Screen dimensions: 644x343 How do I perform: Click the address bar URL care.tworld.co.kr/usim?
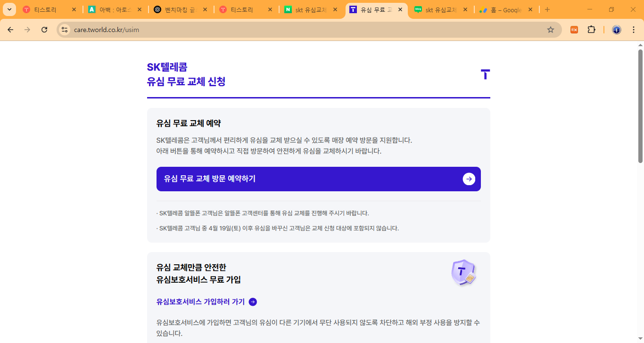point(107,30)
